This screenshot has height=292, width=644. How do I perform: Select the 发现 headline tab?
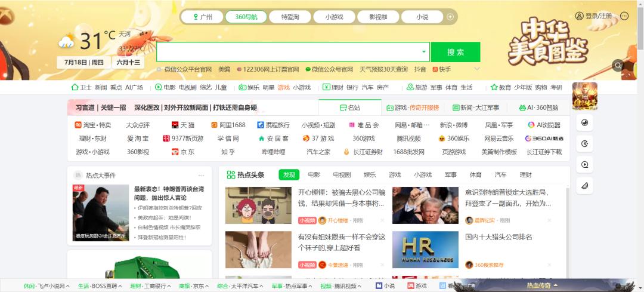(289, 175)
